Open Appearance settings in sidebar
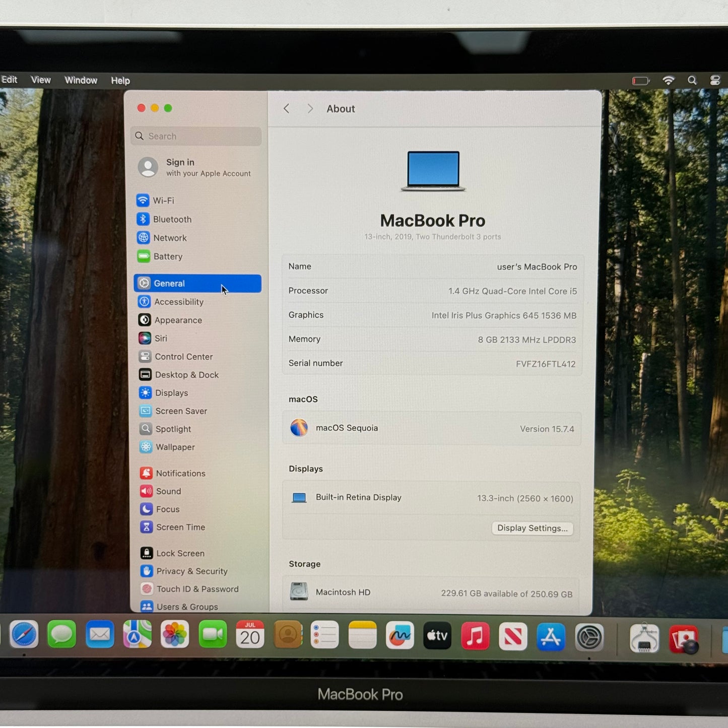728x728 pixels. pos(197,320)
